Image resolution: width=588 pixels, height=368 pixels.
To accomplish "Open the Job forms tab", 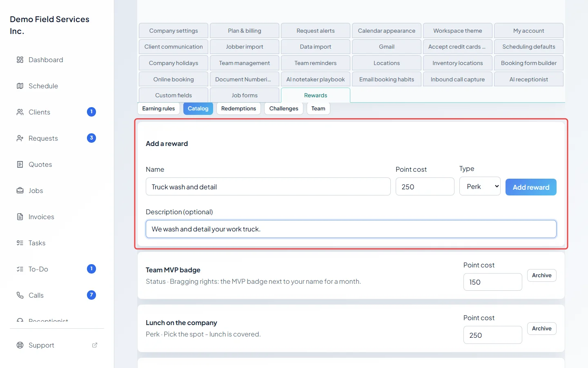I will point(245,95).
